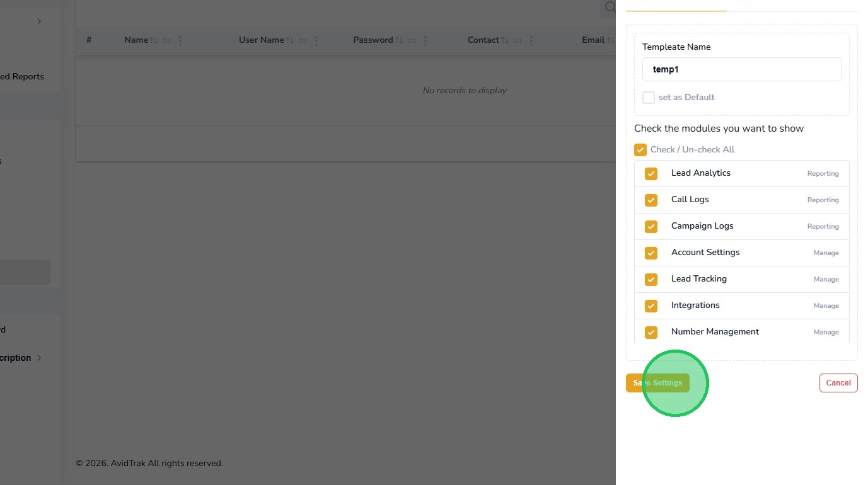Enable the set as Default checkbox
The image size is (868, 485).
(649, 98)
